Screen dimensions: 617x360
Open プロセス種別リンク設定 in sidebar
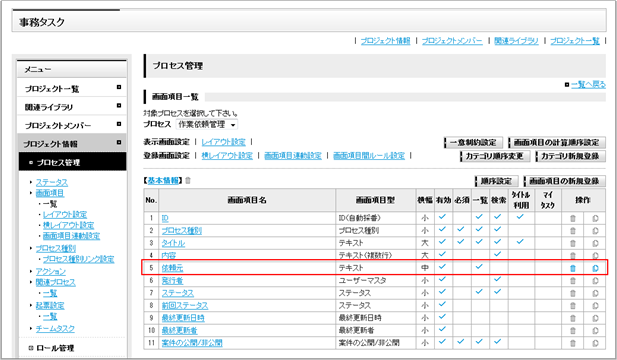click(79, 259)
